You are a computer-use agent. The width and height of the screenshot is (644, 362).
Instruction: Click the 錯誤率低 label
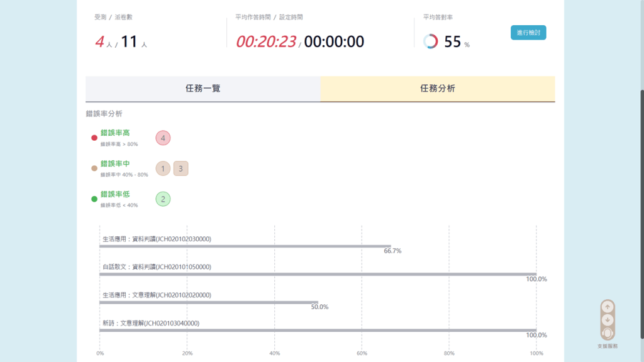click(x=115, y=195)
